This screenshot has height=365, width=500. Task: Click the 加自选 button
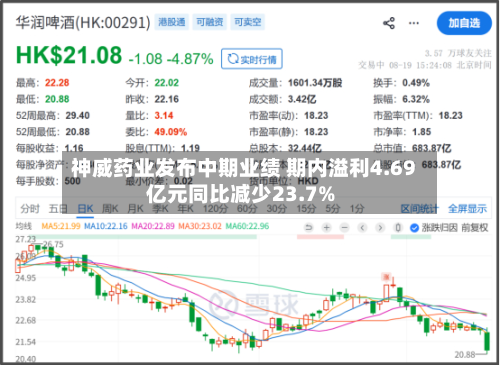click(464, 23)
